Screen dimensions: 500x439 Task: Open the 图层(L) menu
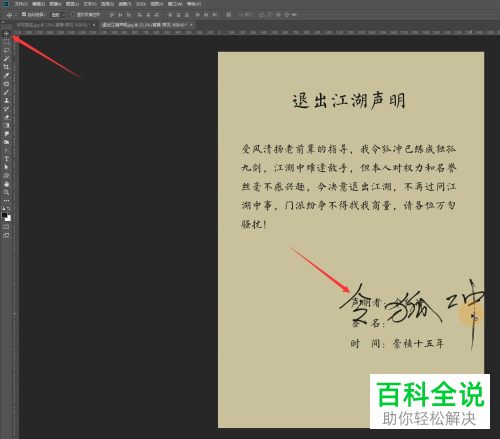tap(72, 4)
